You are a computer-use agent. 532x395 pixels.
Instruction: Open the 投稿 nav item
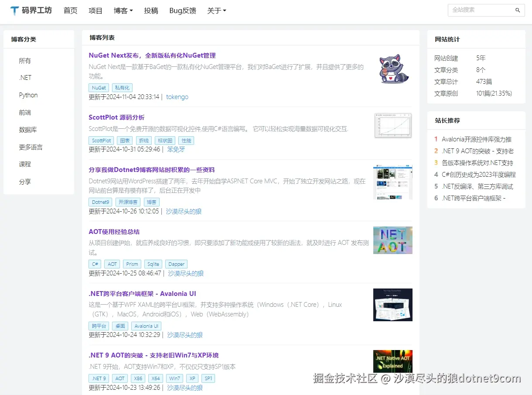coord(151,10)
